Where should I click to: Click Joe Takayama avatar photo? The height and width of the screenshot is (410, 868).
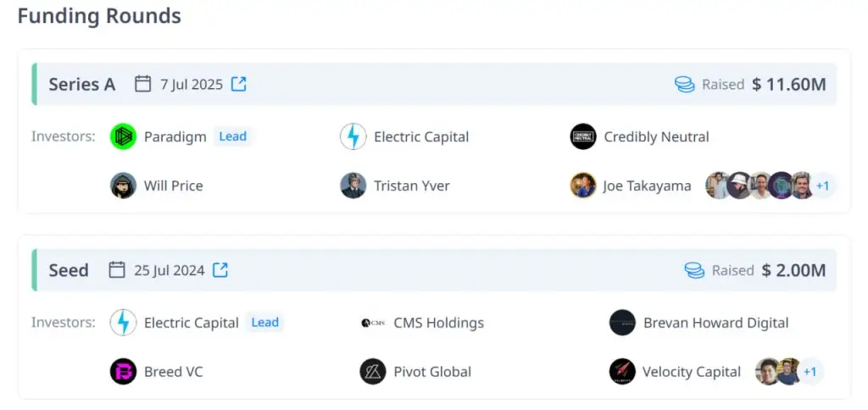583,186
